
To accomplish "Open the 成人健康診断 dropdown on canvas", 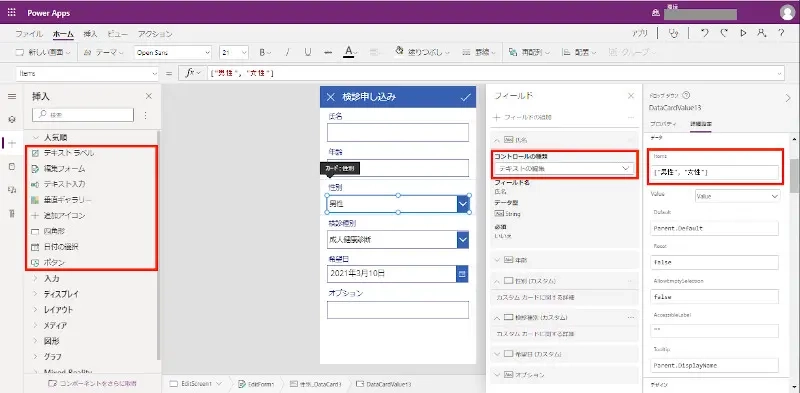I will [x=398, y=239].
